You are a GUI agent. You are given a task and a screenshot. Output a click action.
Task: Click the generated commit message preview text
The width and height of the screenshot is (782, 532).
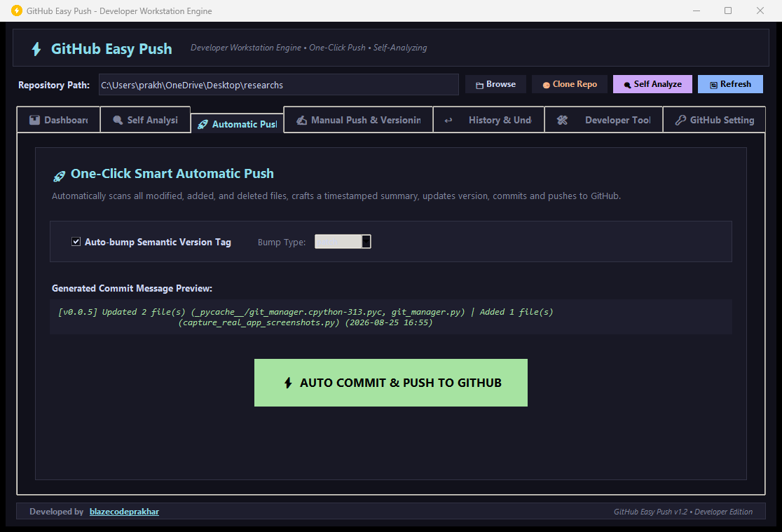point(306,317)
